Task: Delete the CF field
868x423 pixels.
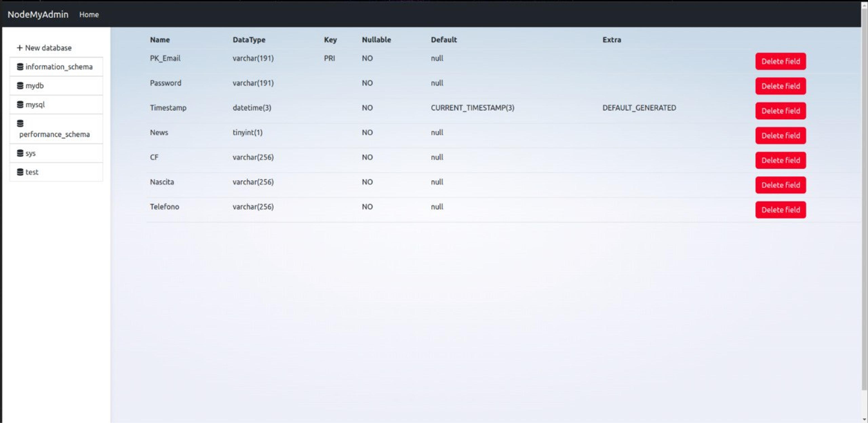Action: 780,160
